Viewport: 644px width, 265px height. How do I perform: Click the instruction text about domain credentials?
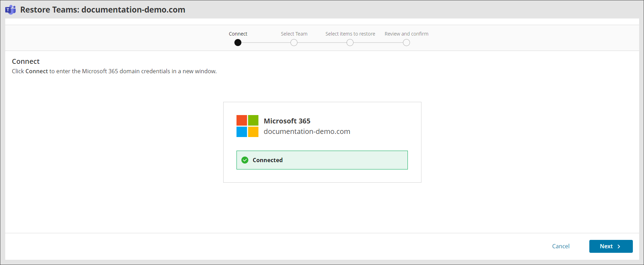pos(114,71)
